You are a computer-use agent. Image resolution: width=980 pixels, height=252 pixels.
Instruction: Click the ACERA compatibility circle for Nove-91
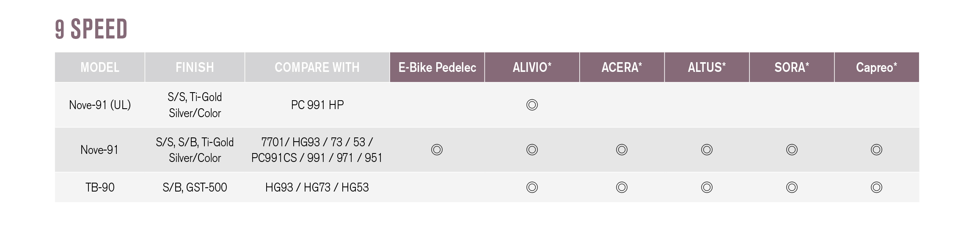pyautogui.click(x=622, y=150)
